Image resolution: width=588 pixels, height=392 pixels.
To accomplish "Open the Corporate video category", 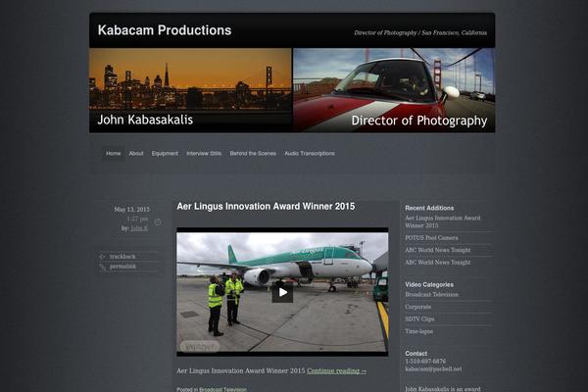I will point(418,307).
